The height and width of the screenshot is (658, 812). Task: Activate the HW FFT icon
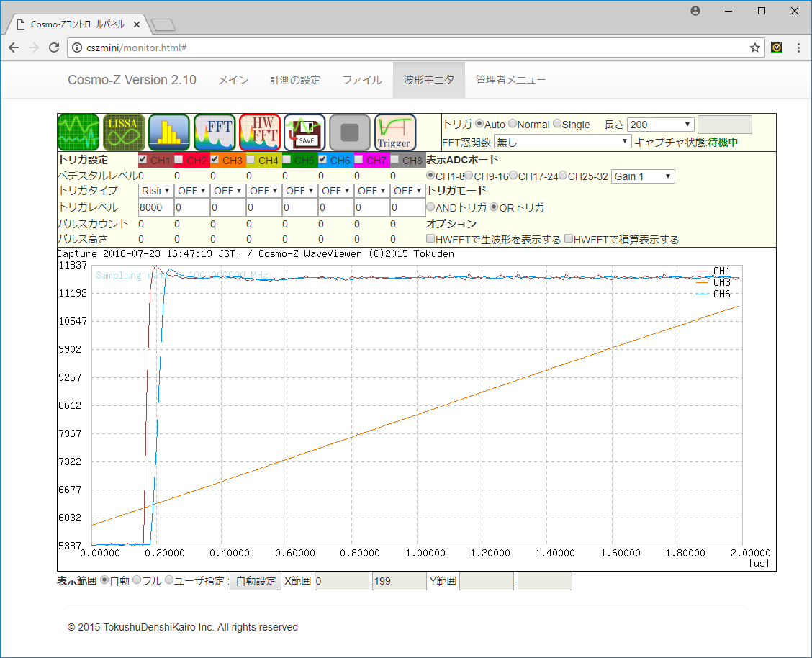(x=260, y=132)
